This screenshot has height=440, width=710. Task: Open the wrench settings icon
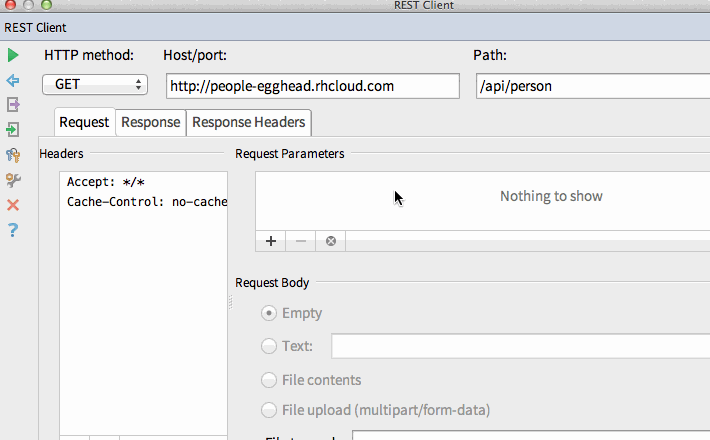click(x=13, y=180)
